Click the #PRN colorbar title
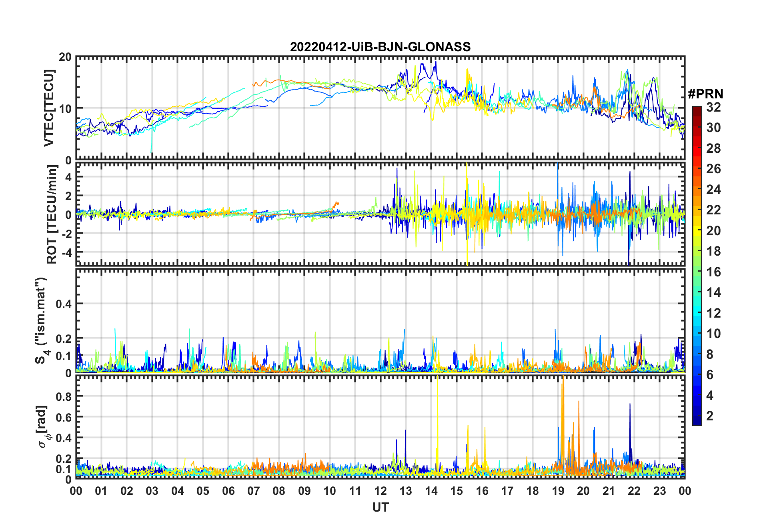The height and width of the screenshot is (532, 761). click(x=705, y=94)
